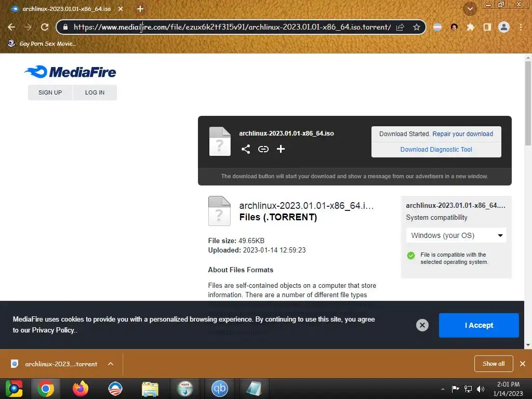This screenshot has height=399, width=532.
Task: Open the bookmarks bar Movie bookmark
Action: [x=42, y=44]
